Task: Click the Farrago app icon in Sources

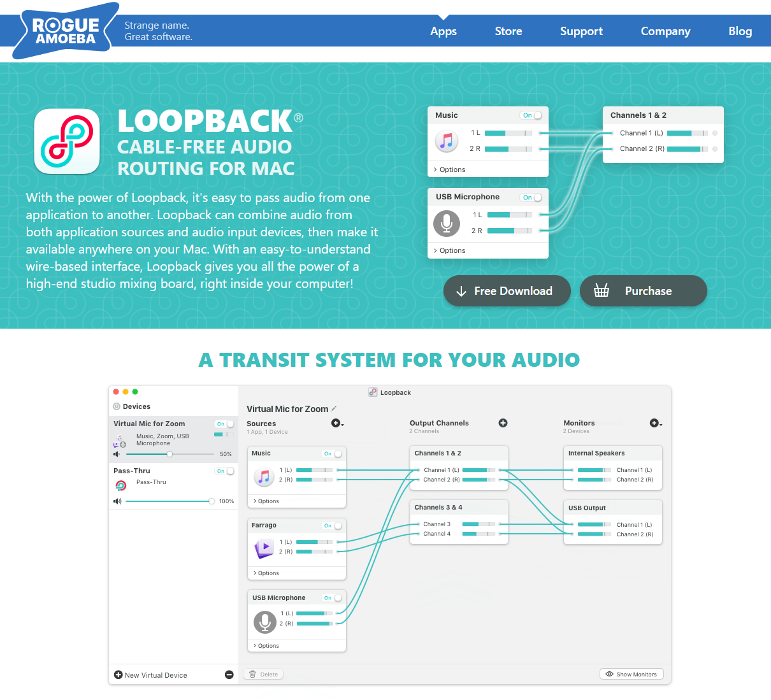Action: [264, 547]
